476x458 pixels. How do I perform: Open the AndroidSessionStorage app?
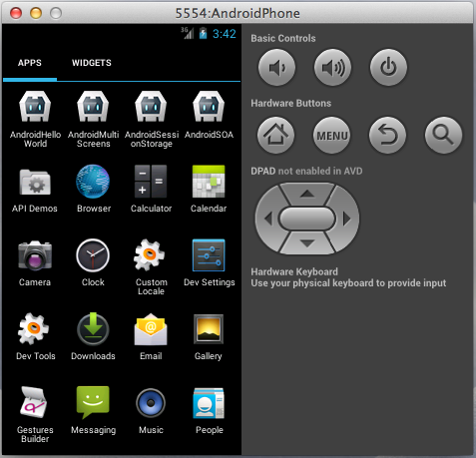(152, 119)
